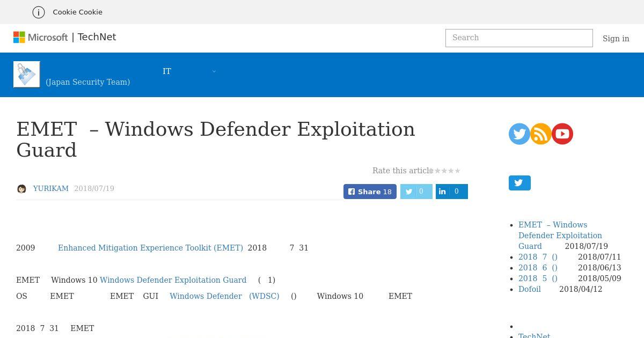Screen dimensions: 644x338
Task: Click the article date 2018/07/19
Action: point(94,188)
